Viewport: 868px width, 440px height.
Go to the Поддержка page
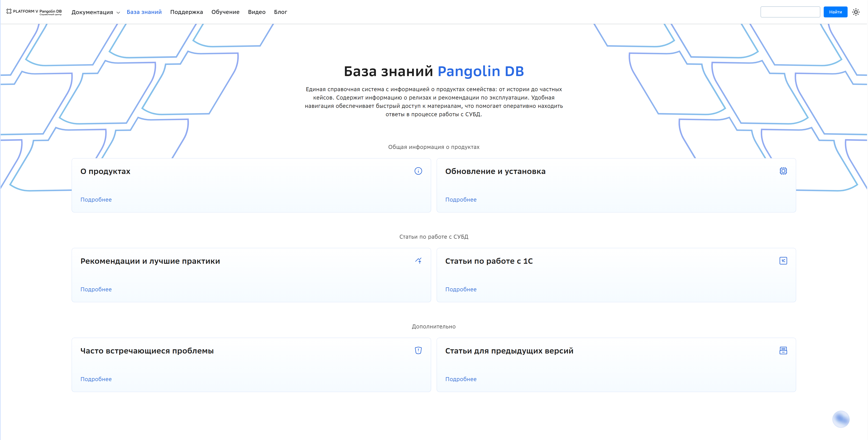[x=187, y=12]
